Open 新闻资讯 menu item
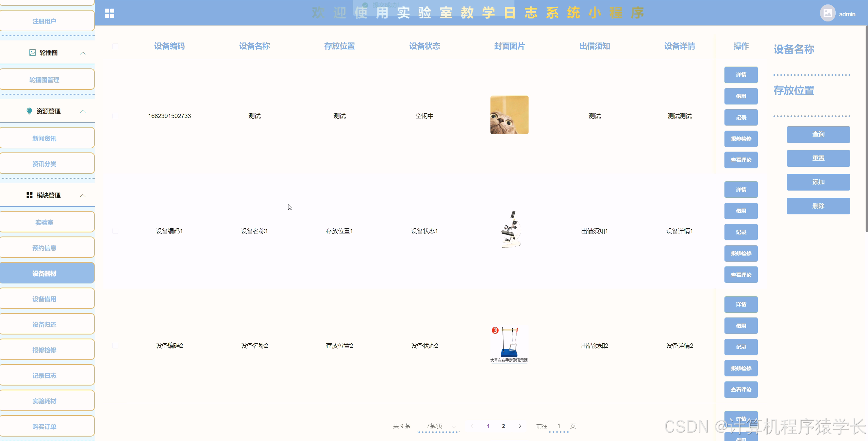This screenshot has width=868, height=441. click(47, 138)
